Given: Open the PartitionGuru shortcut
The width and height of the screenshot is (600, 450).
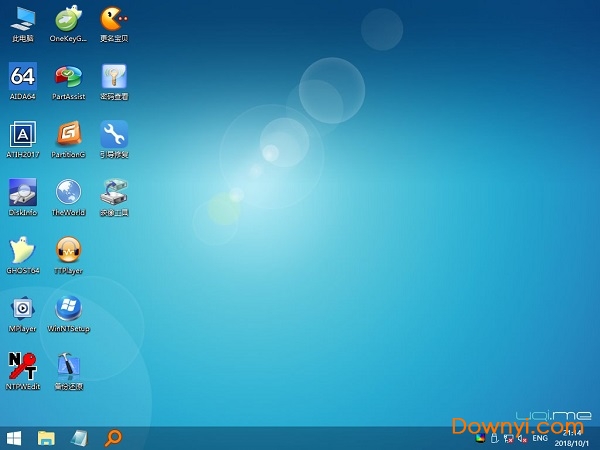Looking at the screenshot, I should [x=68, y=135].
